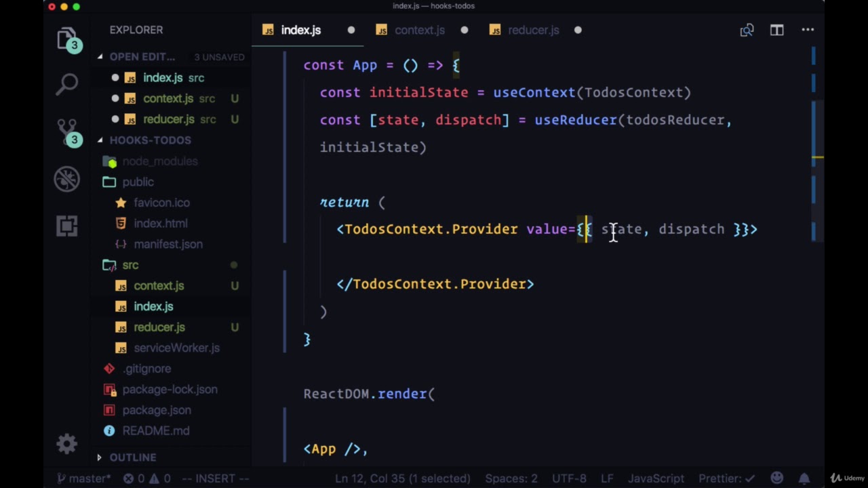Click unsaved dot on the reducer.js tab

click(578, 30)
